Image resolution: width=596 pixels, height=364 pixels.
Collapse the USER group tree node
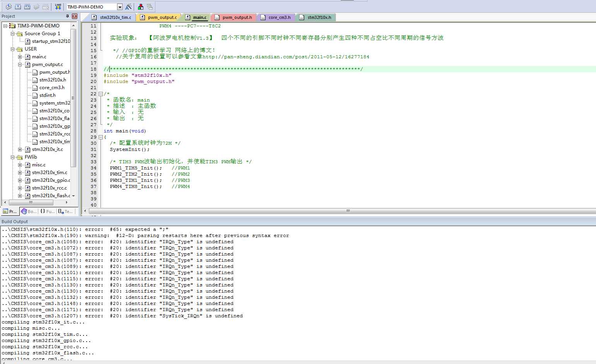[13, 49]
